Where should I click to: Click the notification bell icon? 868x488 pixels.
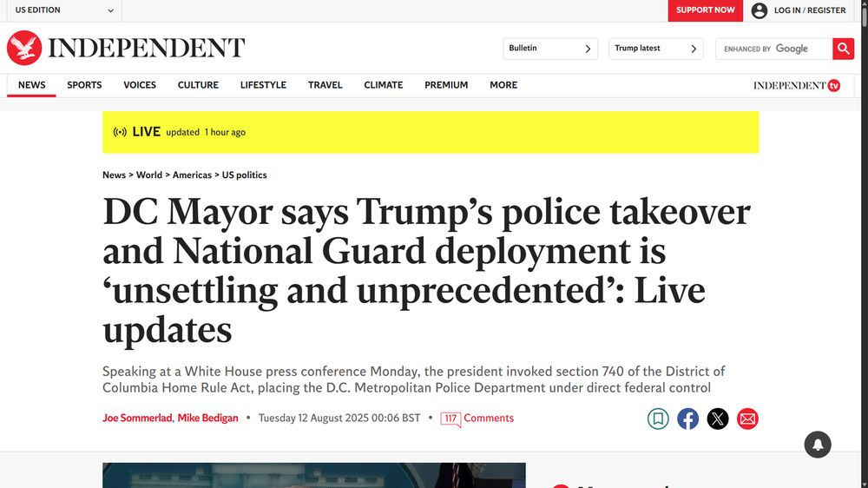pyautogui.click(x=818, y=445)
